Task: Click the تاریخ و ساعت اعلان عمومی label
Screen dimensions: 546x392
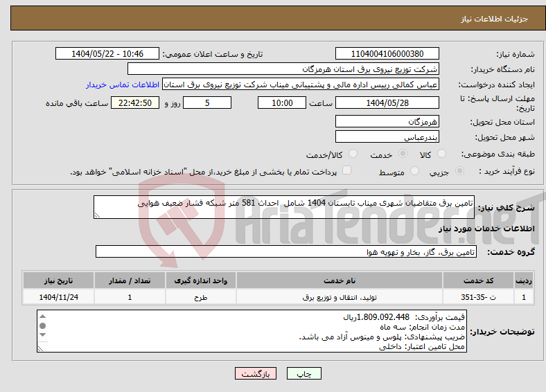Action: click(213, 54)
